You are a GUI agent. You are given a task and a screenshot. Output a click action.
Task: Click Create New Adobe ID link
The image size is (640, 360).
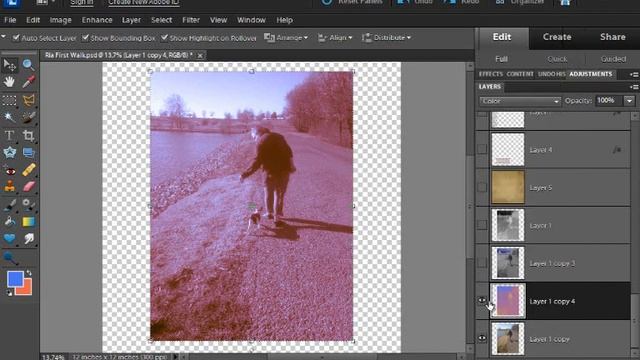coord(143,2)
